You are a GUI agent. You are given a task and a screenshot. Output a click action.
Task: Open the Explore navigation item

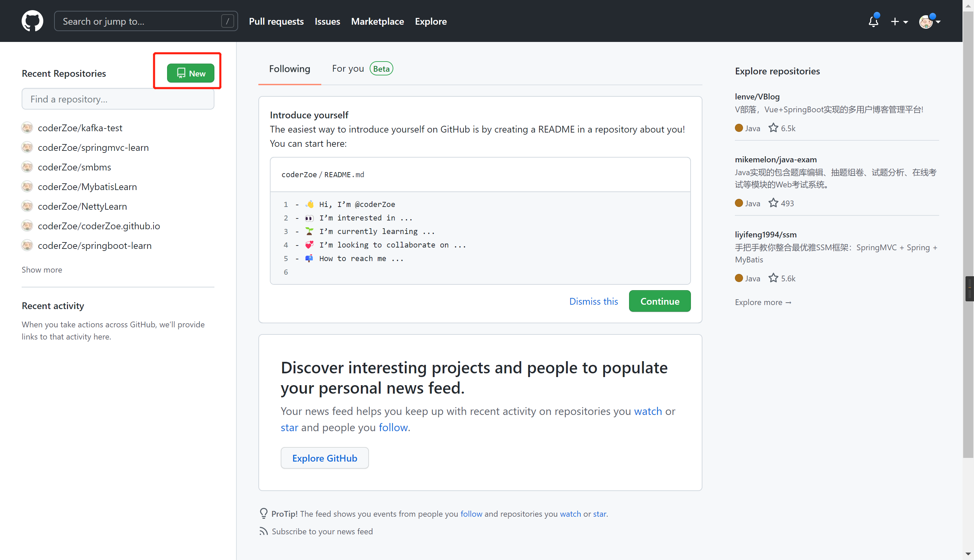tap(431, 21)
